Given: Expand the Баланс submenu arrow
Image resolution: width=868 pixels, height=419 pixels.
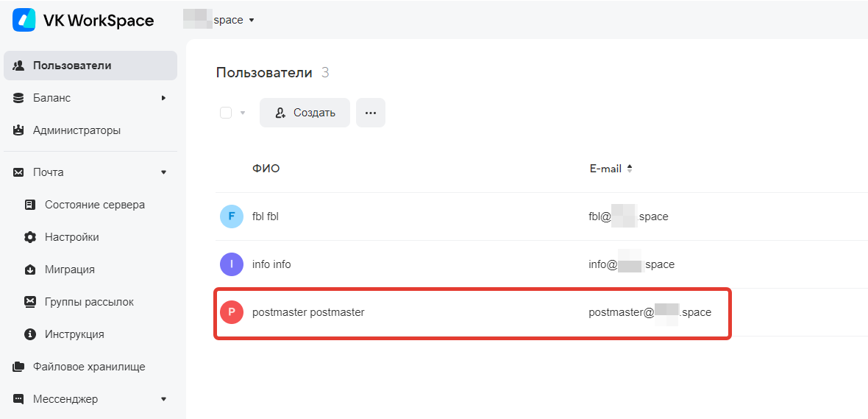Looking at the screenshot, I should (x=163, y=98).
